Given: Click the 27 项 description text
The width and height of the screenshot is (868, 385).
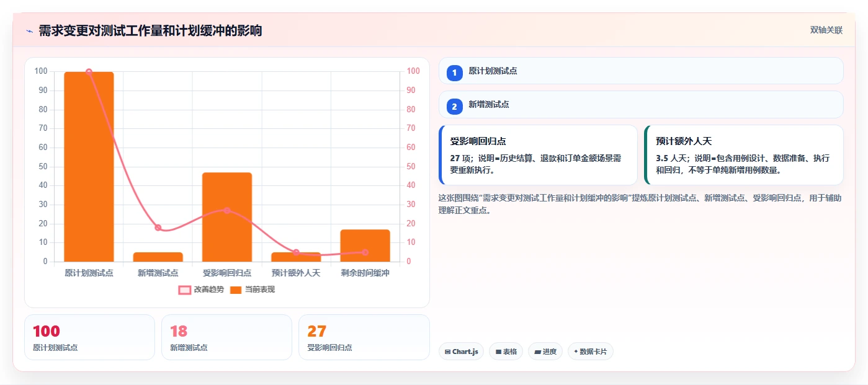Looking at the screenshot, I should (536, 164).
